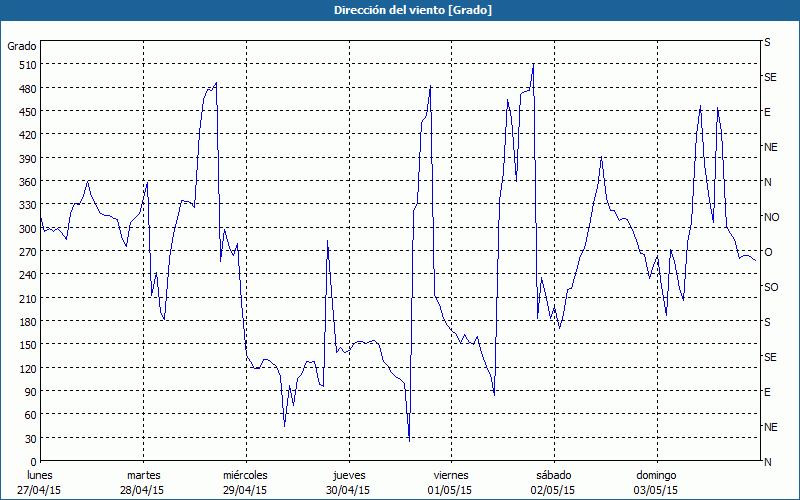Image resolution: width=800 pixels, height=500 pixels.
Task: Click the "domingo 03/05/15" date label
Action: pos(656,483)
